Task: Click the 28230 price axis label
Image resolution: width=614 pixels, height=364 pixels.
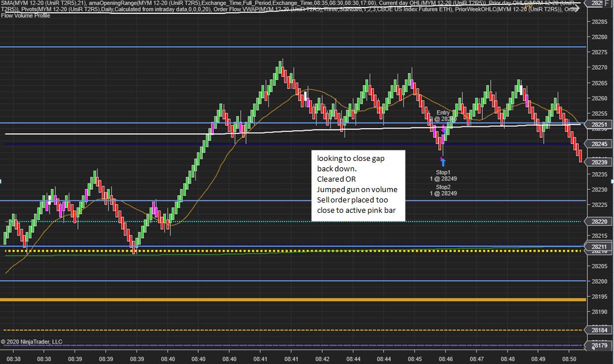Action: coord(599,190)
